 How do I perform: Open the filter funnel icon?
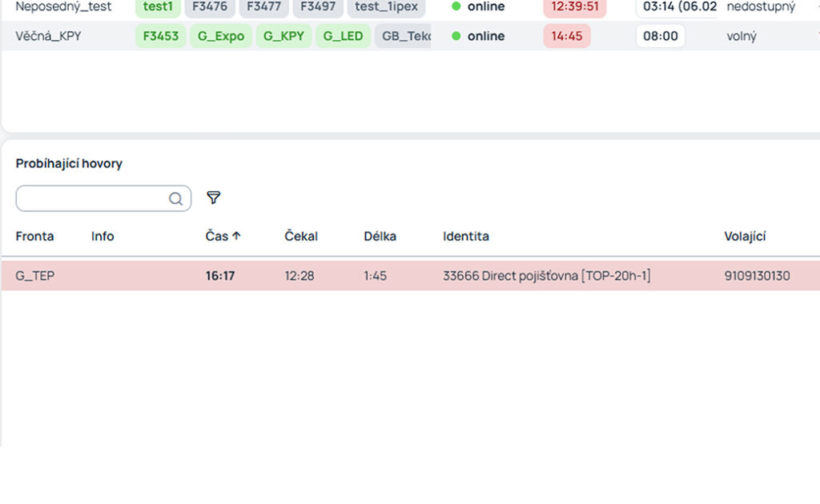click(213, 198)
